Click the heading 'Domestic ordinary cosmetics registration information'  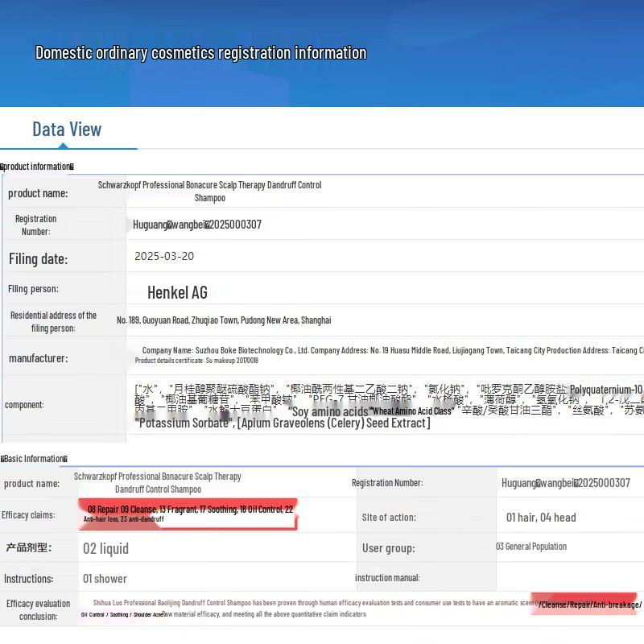(200, 53)
